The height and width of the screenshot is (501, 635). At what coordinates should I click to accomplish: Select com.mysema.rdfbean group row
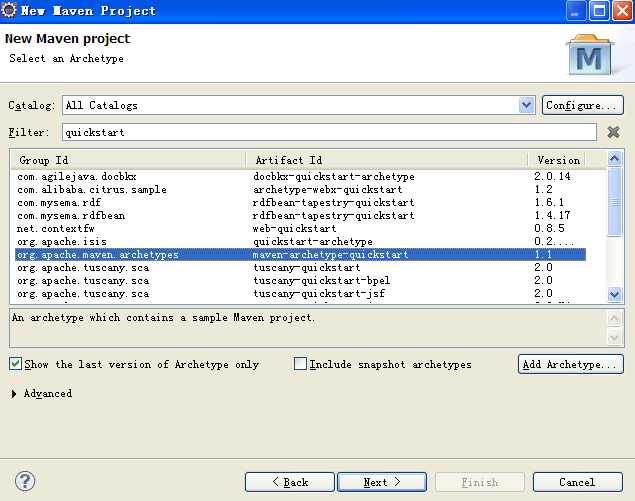[x=300, y=215]
